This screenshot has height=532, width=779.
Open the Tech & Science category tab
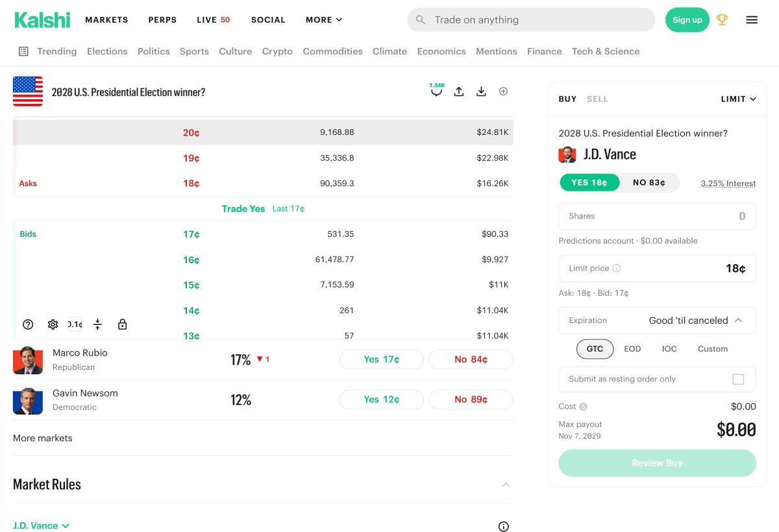click(606, 51)
